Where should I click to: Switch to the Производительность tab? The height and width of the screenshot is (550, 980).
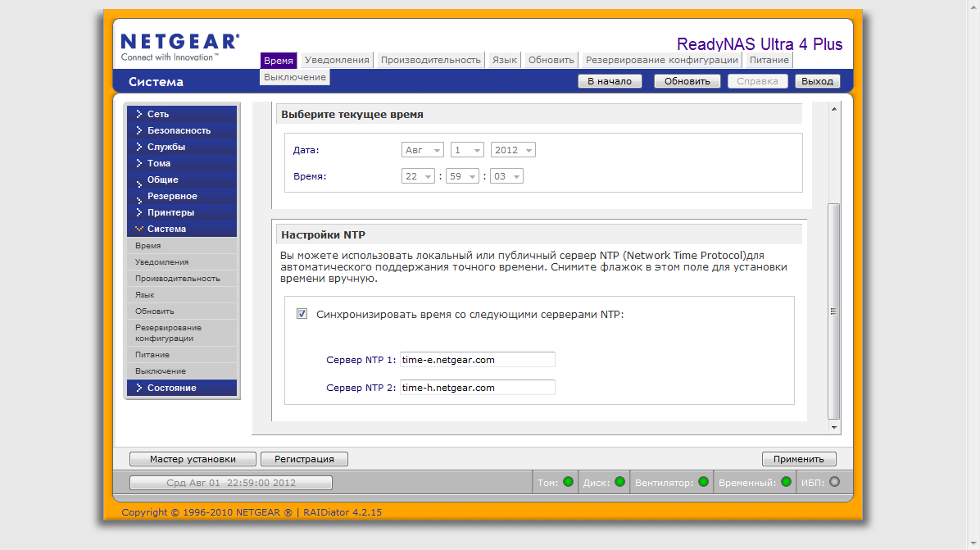click(431, 60)
